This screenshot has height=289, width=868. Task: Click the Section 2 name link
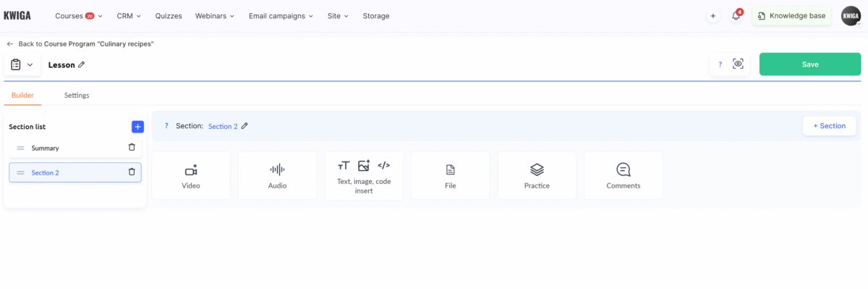[x=223, y=126]
